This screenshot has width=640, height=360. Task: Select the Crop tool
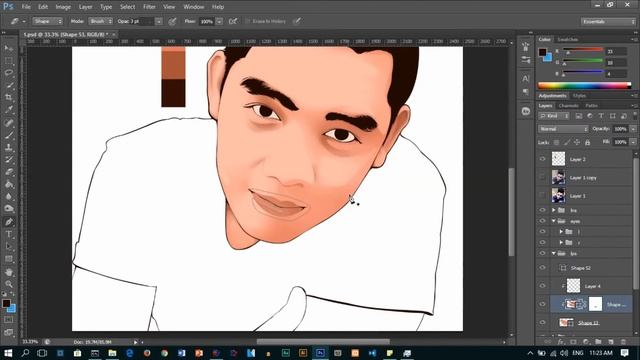(x=9, y=98)
